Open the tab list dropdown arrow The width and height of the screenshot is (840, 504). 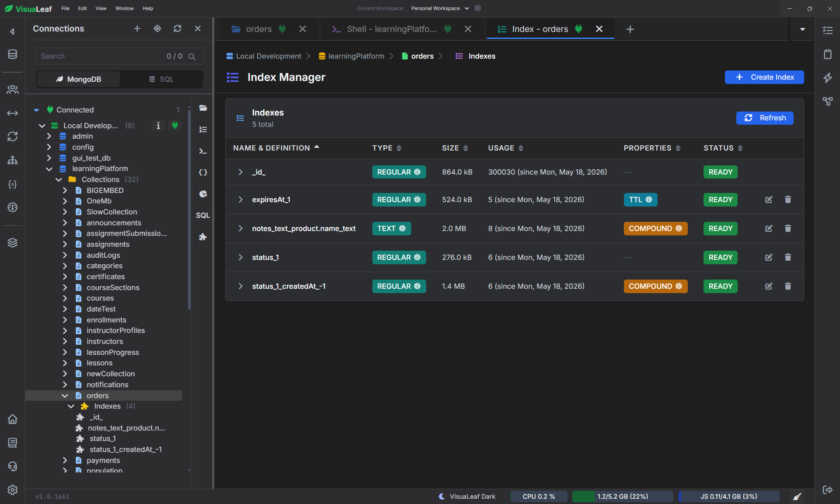pos(802,29)
